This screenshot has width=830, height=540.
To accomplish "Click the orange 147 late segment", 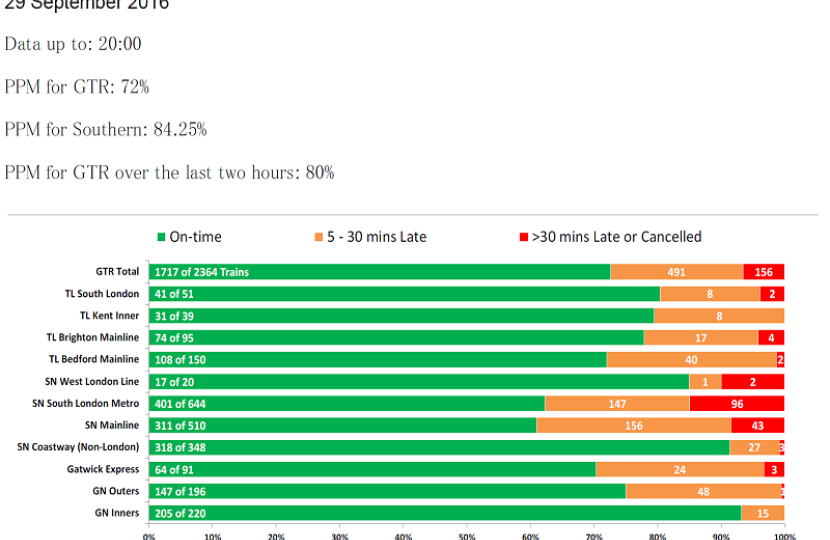I will pos(617,404).
